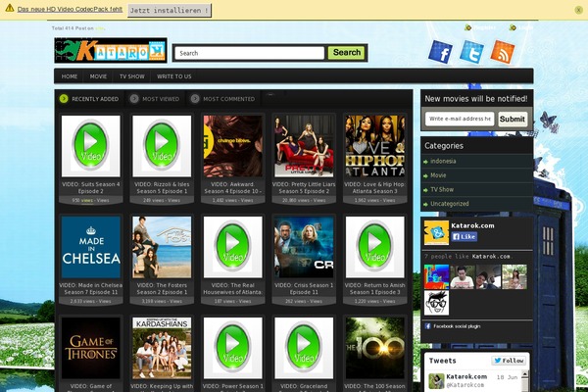Click the Katarok.com Facebook page avatar
Image resolution: width=588 pixels, height=392 pixels.
click(436, 232)
